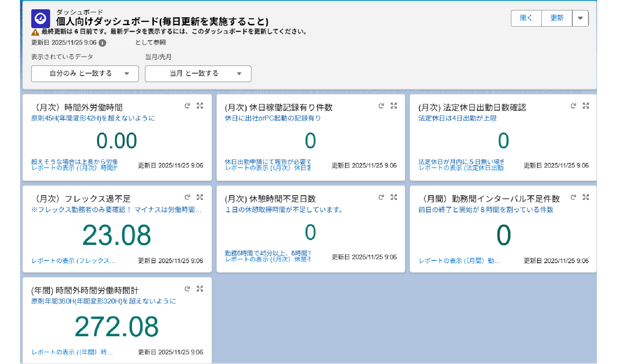
Task: Expand the (年間) 時間外時間労働時間計 card
Action: point(200,289)
